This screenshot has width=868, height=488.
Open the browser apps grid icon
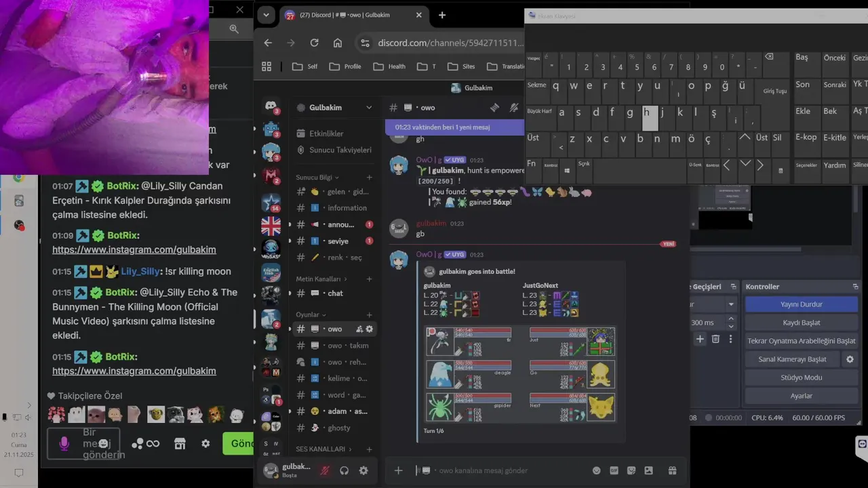pyautogui.click(x=267, y=66)
